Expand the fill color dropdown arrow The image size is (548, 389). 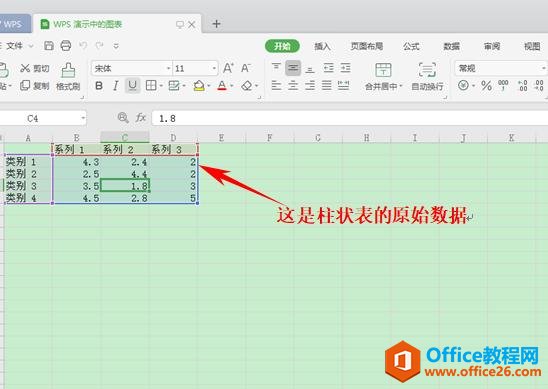click(209, 86)
